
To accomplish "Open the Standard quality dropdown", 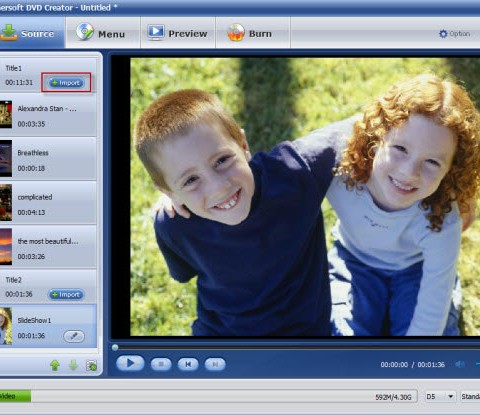I will 470,396.
